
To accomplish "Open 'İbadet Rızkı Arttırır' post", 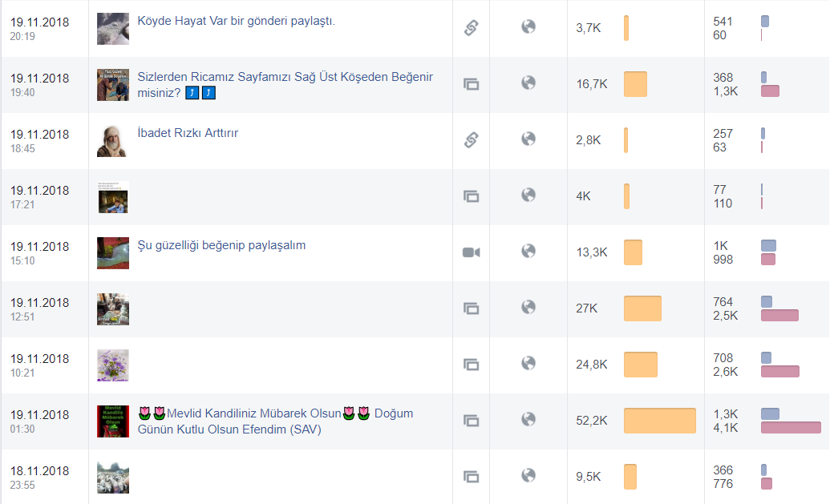I will pyautogui.click(x=188, y=133).
